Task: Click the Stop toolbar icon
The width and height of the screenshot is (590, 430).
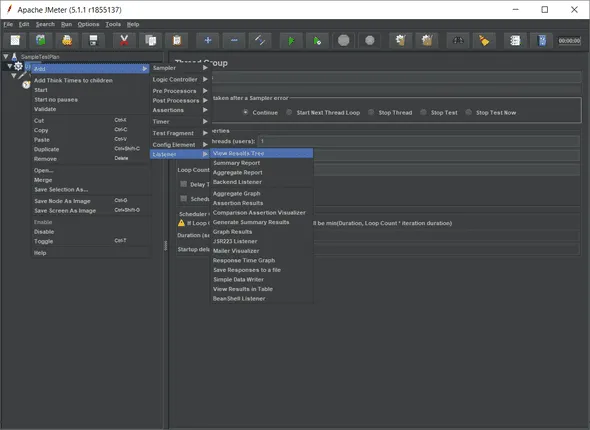Action: [x=344, y=40]
